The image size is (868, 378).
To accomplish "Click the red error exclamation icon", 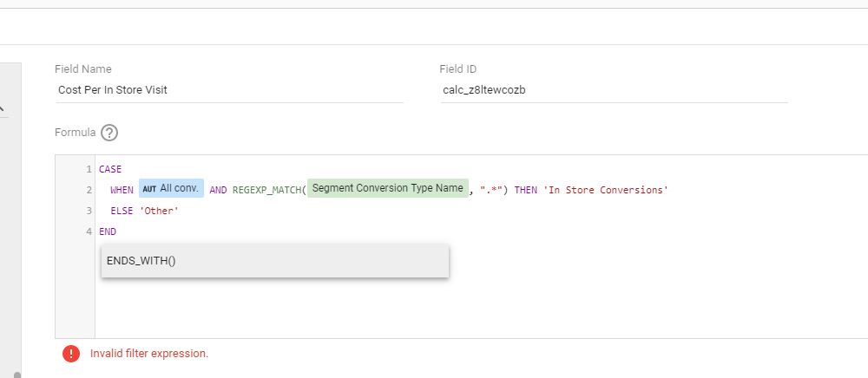I will click(x=71, y=354).
